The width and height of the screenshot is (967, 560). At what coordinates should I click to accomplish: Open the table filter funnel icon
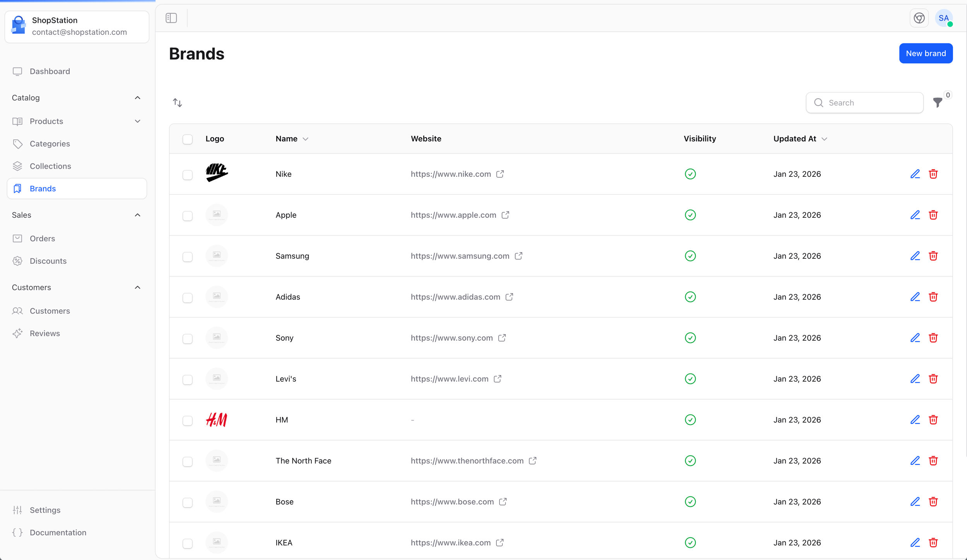point(938,102)
